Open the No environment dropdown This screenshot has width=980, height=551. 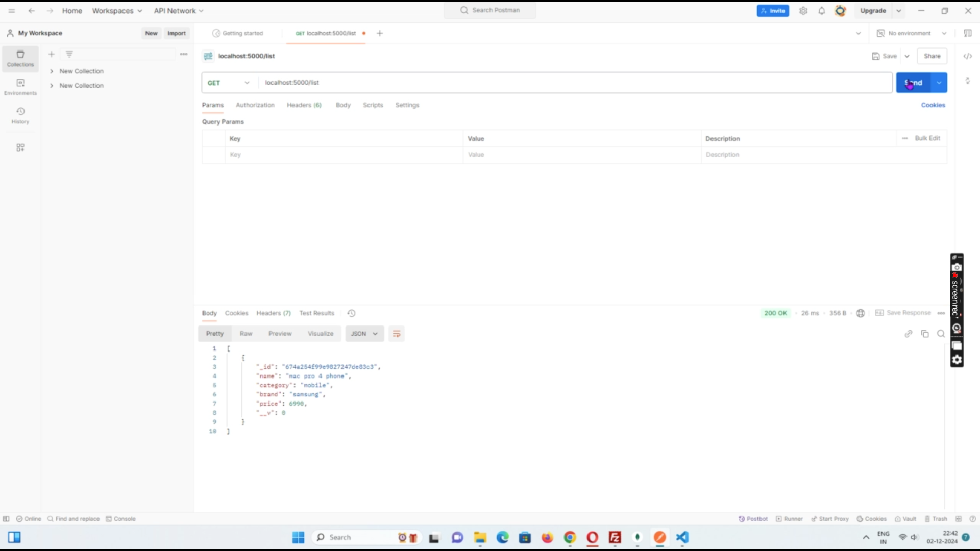[x=912, y=33]
